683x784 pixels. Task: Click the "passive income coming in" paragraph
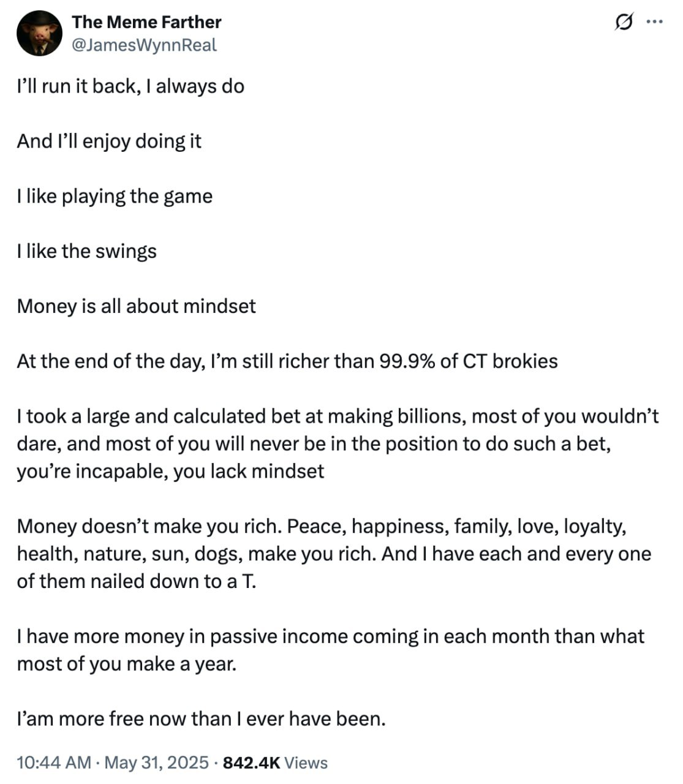click(x=331, y=650)
